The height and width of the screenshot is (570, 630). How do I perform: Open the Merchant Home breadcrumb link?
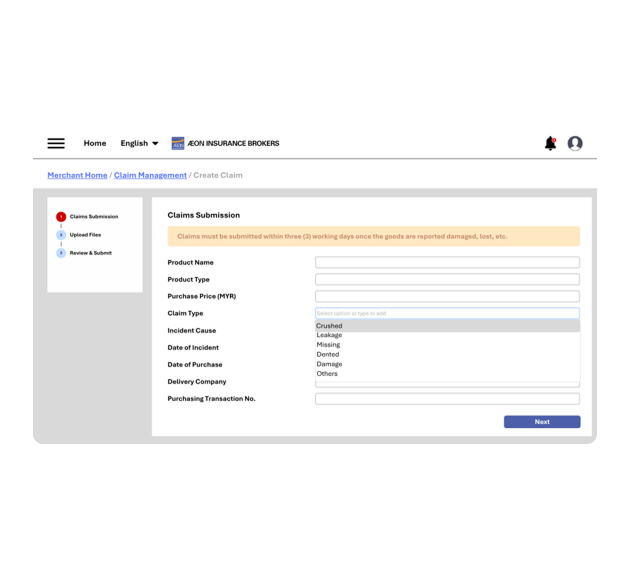point(77,175)
